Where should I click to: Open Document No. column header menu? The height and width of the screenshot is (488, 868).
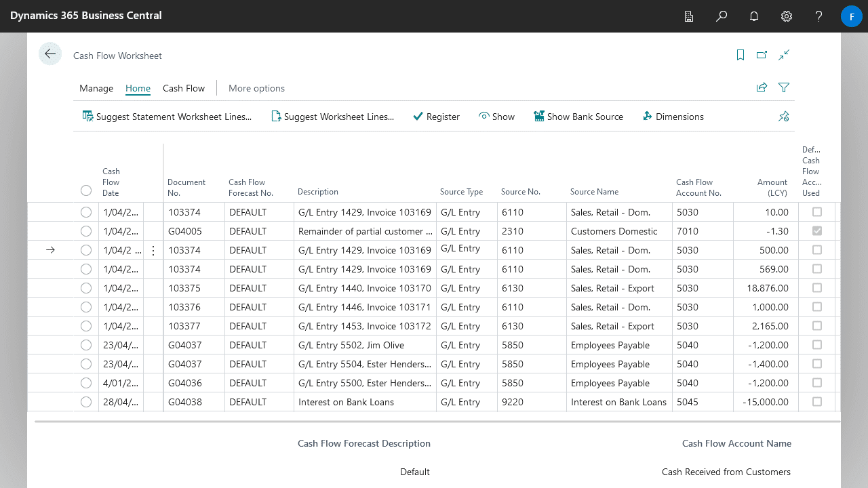pyautogui.click(x=186, y=188)
